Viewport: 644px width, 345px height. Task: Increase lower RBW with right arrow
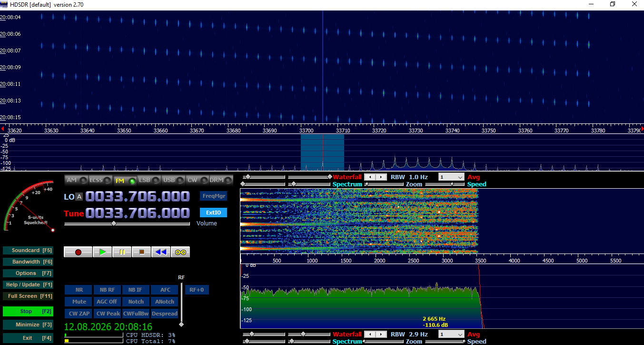(x=381, y=334)
